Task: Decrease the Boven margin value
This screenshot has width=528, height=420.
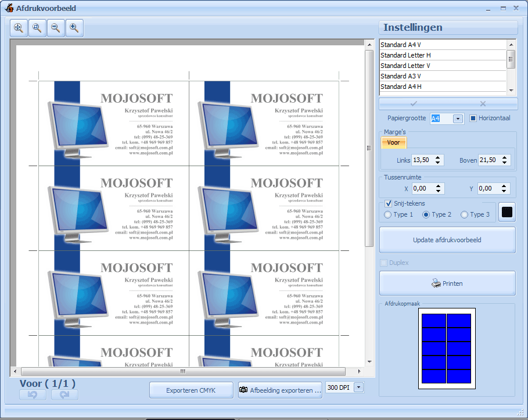Action: 504,162
